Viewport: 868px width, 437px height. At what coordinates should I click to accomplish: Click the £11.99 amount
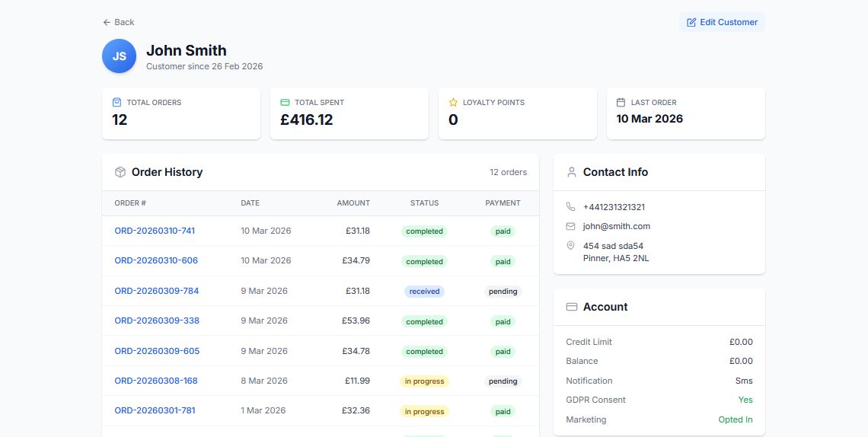click(357, 381)
